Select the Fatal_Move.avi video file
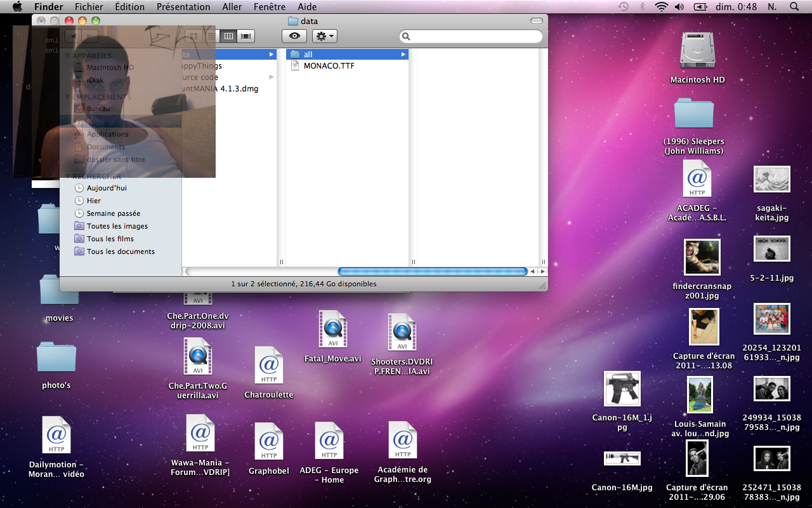The height and width of the screenshot is (508, 812). [332, 329]
